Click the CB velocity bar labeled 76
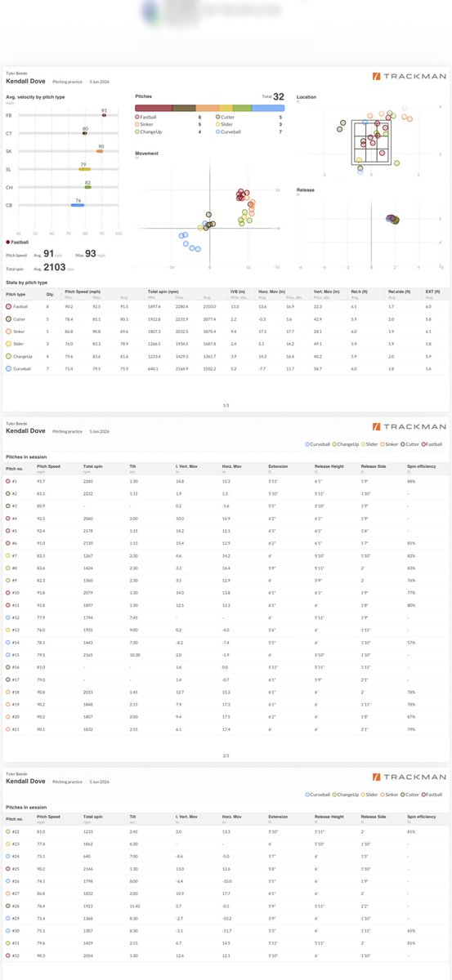This screenshot has width=452, height=980. tap(77, 205)
